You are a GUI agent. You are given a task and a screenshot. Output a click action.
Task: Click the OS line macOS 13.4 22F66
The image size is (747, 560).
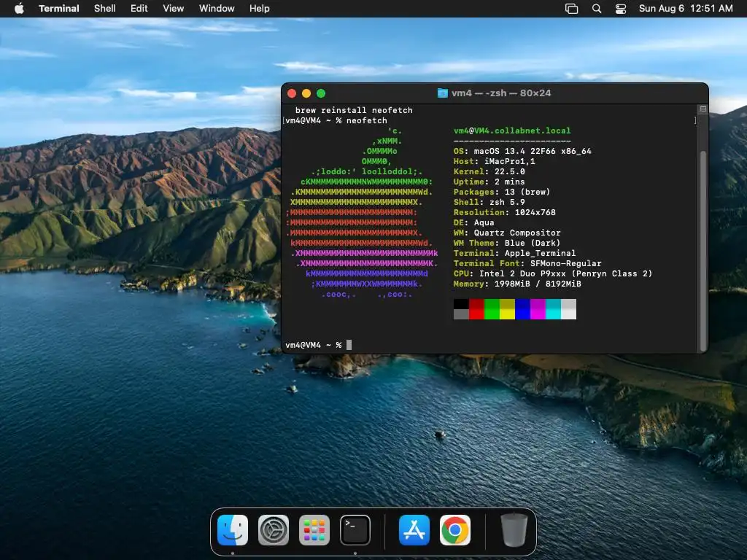[522, 151]
